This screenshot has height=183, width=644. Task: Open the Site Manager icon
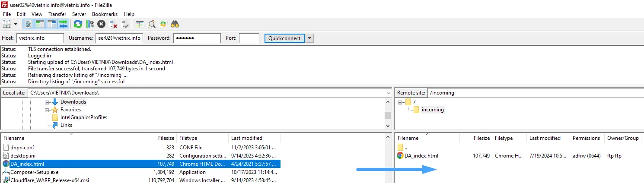6,24
